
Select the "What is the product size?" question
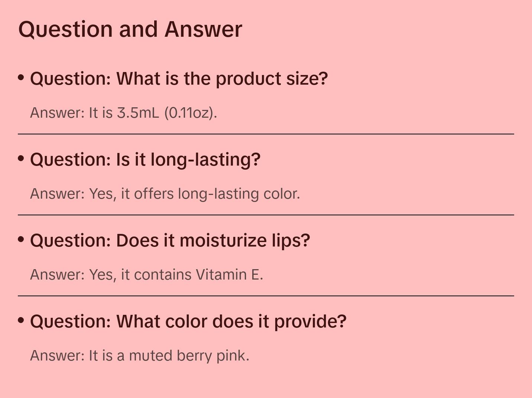(x=179, y=79)
